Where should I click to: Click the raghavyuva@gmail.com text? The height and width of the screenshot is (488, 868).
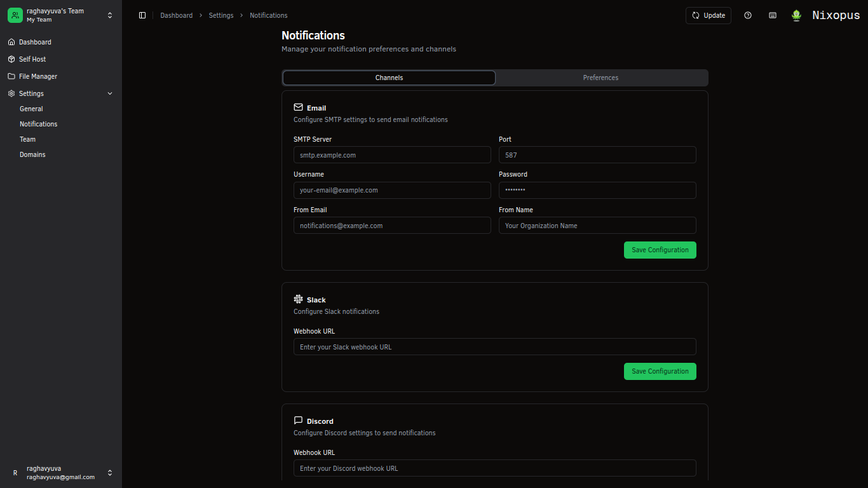tap(60, 477)
